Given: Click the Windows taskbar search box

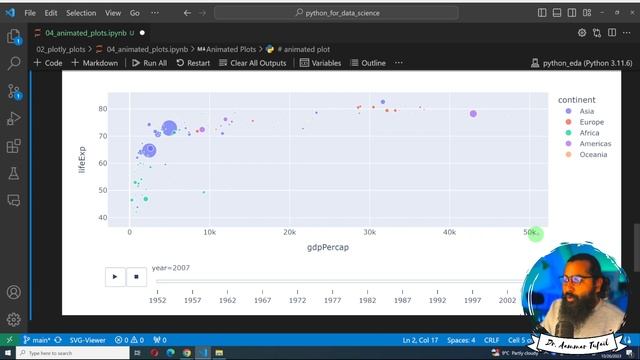Looking at the screenshot, I should pyautogui.click(x=73, y=353).
